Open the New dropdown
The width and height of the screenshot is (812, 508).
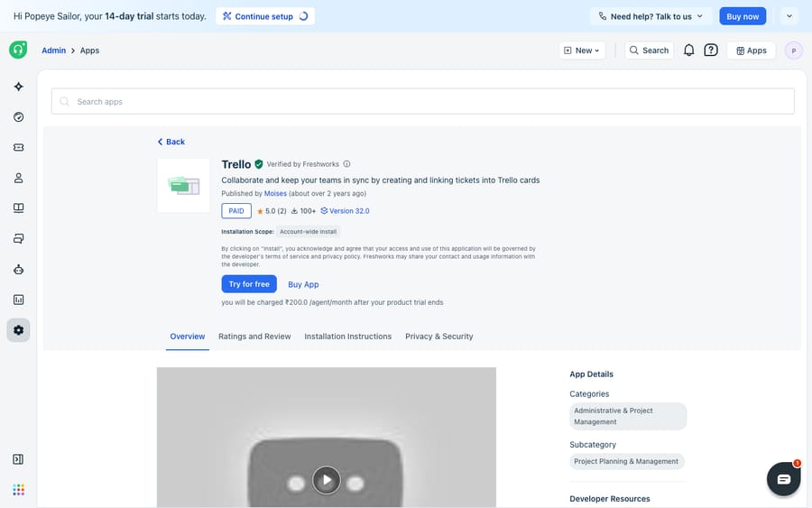582,51
